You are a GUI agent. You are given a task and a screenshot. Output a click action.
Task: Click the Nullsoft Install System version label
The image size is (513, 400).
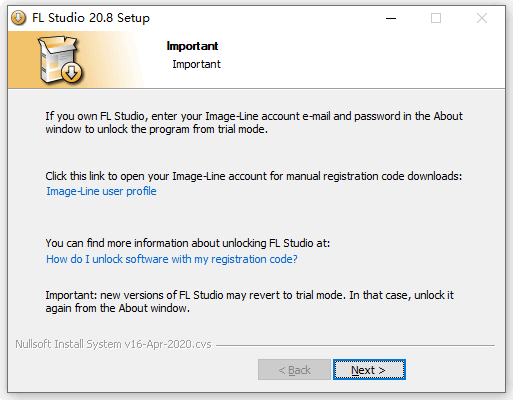point(113,344)
